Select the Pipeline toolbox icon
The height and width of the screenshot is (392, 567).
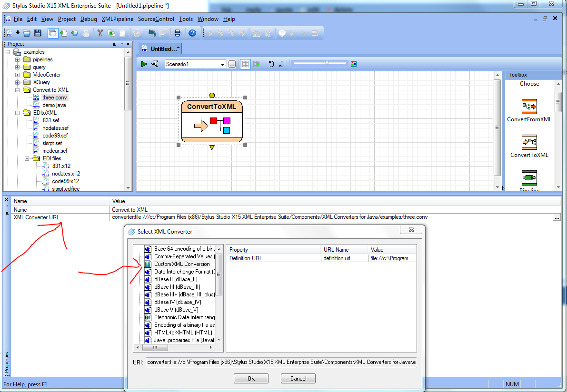point(529,178)
